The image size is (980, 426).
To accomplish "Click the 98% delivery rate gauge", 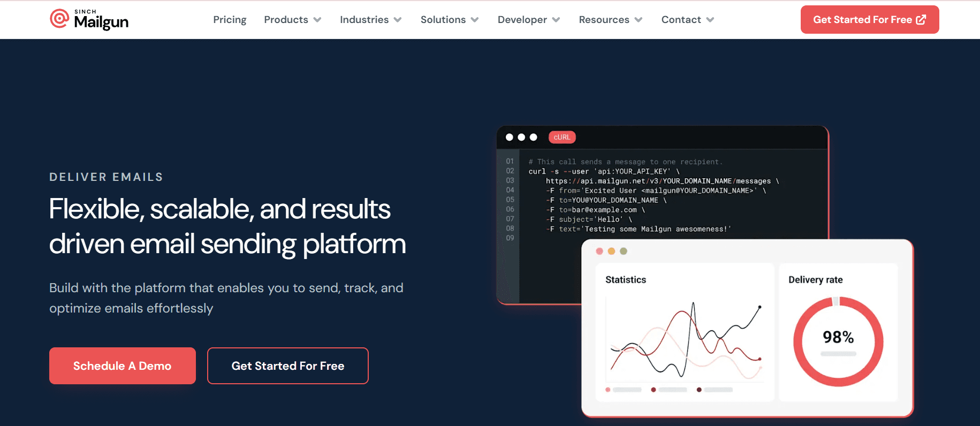I will point(838,341).
